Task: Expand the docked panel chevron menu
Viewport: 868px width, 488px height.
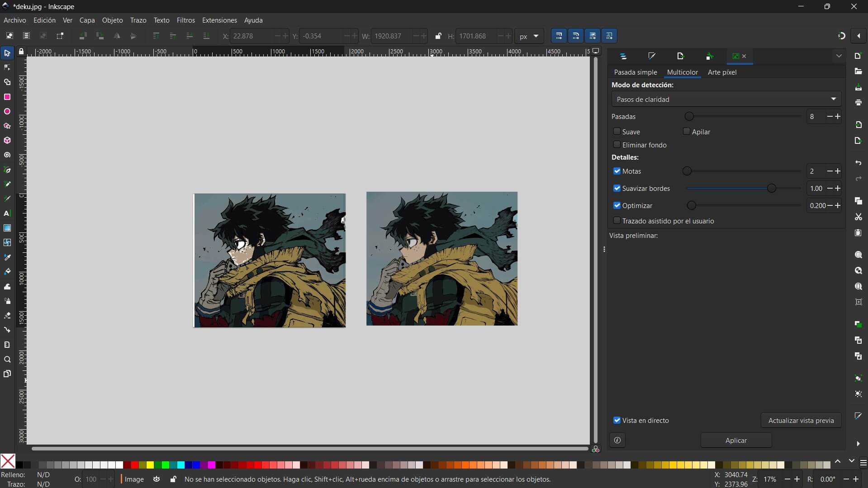Action: coord(839,56)
